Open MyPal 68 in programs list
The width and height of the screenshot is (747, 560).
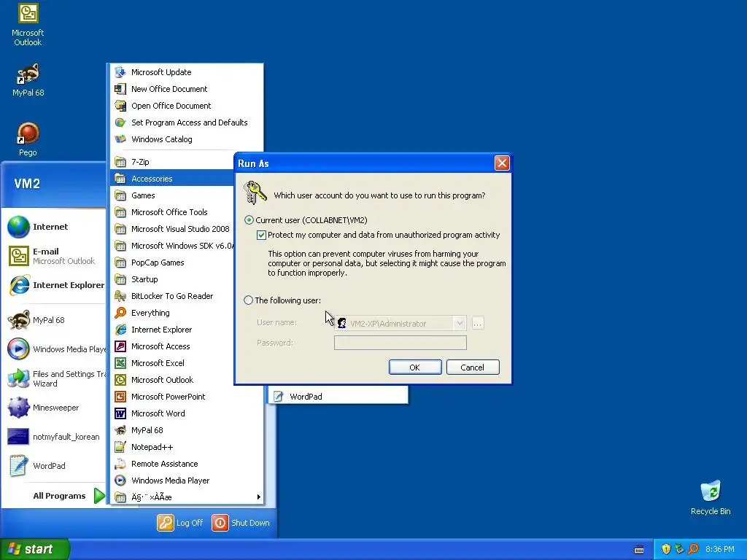tap(187, 430)
